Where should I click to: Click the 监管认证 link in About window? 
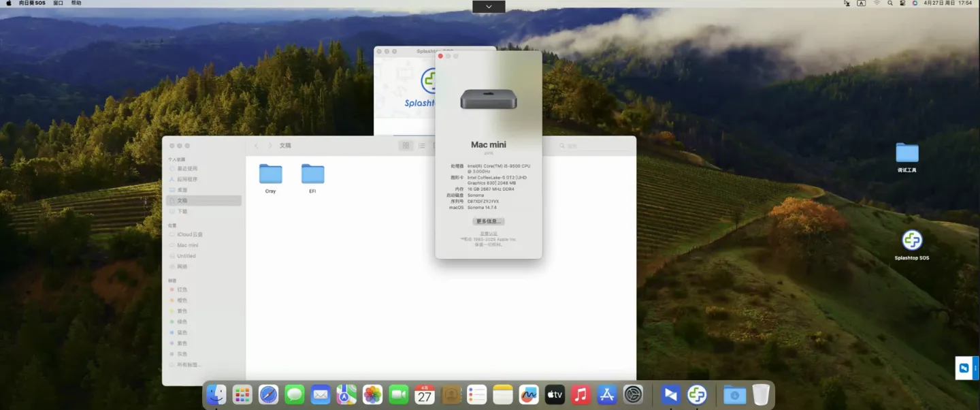pyautogui.click(x=489, y=234)
